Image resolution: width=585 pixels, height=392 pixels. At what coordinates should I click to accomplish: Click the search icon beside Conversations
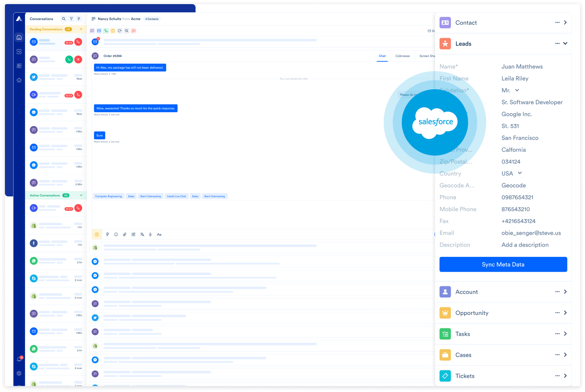[64, 19]
